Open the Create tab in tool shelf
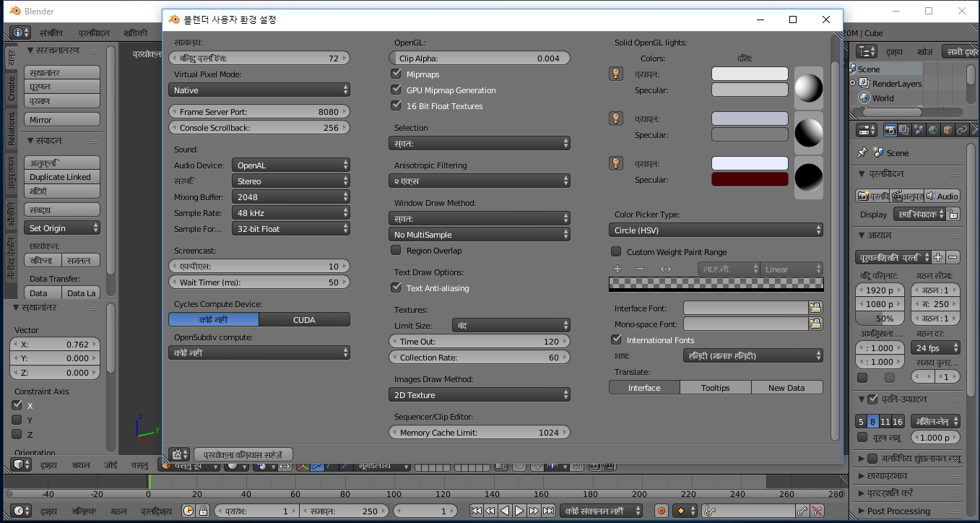The width and height of the screenshot is (980, 523). (x=11, y=89)
